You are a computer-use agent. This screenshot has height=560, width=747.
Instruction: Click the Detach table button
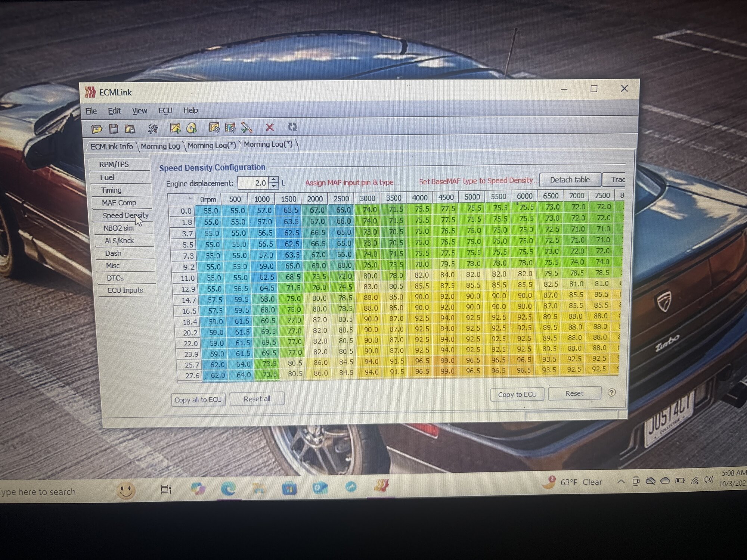click(x=570, y=180)
